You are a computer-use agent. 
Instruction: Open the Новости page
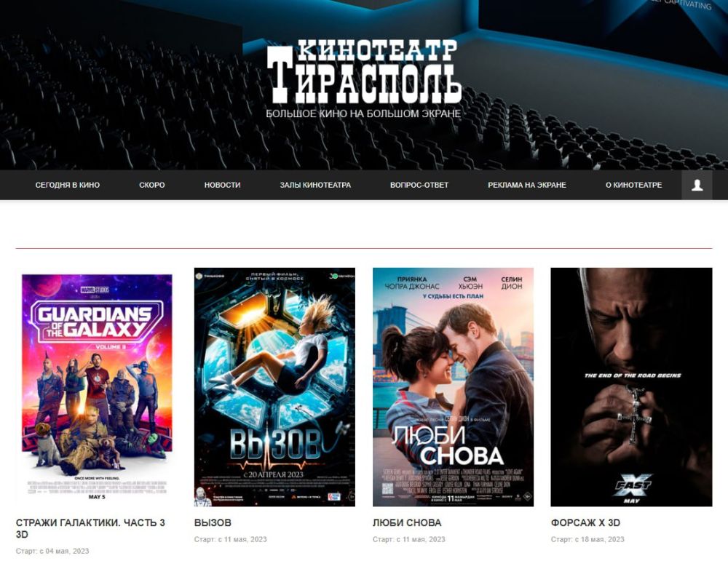click(x=222, y=185)
